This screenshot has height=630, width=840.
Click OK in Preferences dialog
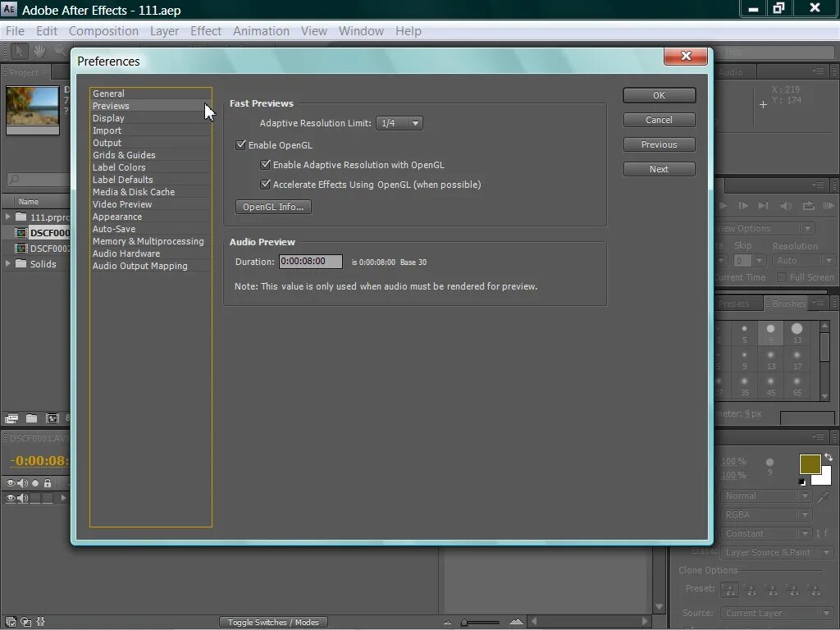(x=659, y=95)
